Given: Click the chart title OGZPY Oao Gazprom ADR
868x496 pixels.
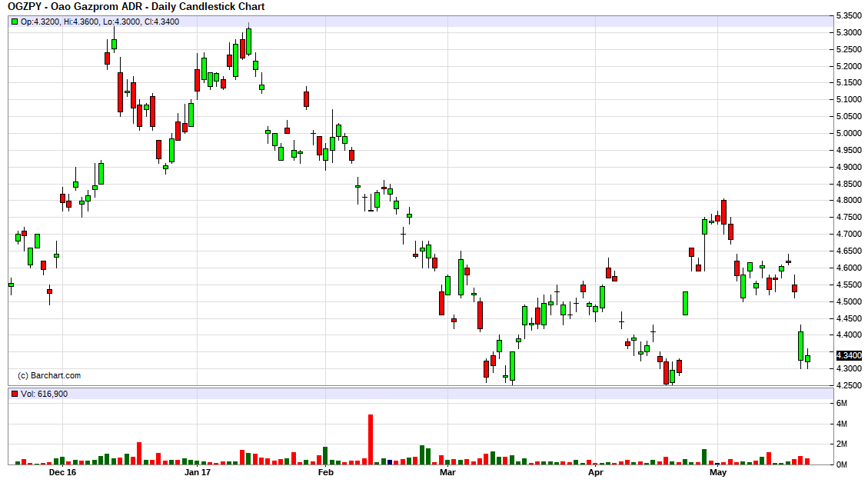Looking at the screenshot, I should point(136,7).
